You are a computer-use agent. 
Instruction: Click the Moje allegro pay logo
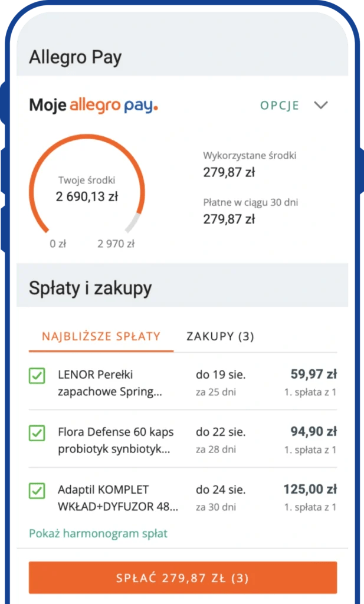[93, 106]
